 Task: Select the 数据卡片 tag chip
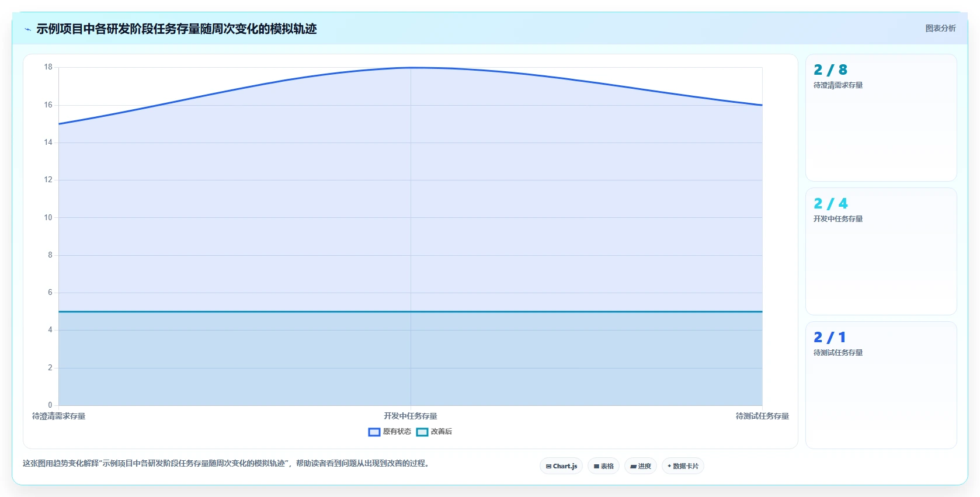click(x=683, y=466)
